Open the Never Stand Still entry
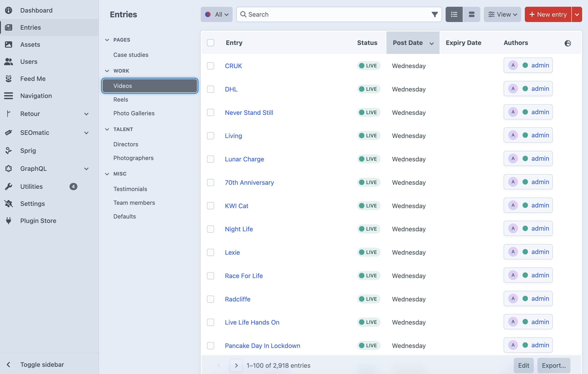 click(249, 112)
